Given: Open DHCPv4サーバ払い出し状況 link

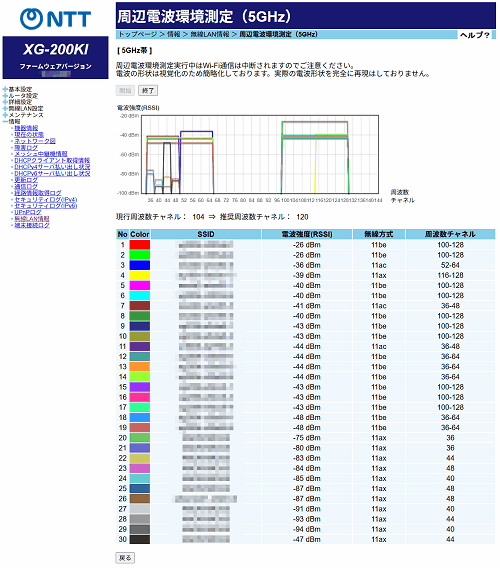Looking at the screenshot, I should pyautogui.click(x=52, y=167).
